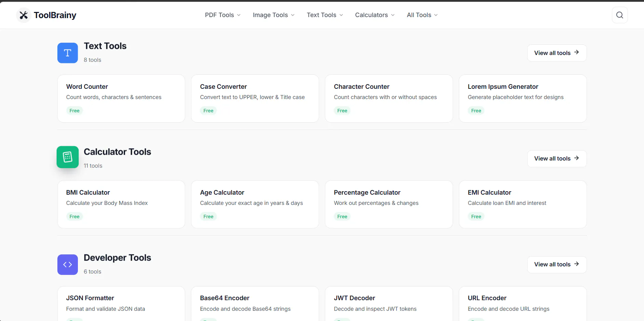Go to ToolBrainy home via brand name
Screen dimensions: 644x321
(55, 15)
